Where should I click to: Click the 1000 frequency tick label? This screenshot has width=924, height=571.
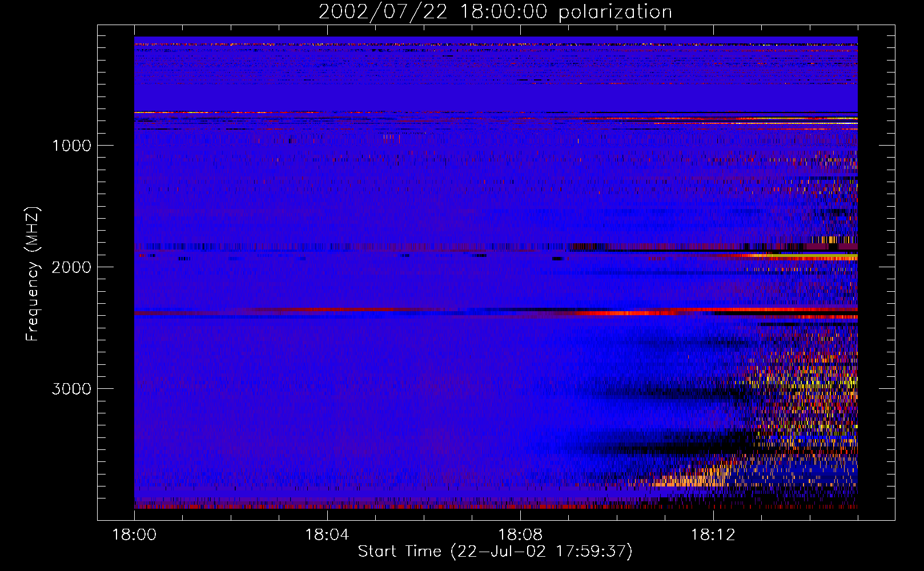tap(71, 146)
